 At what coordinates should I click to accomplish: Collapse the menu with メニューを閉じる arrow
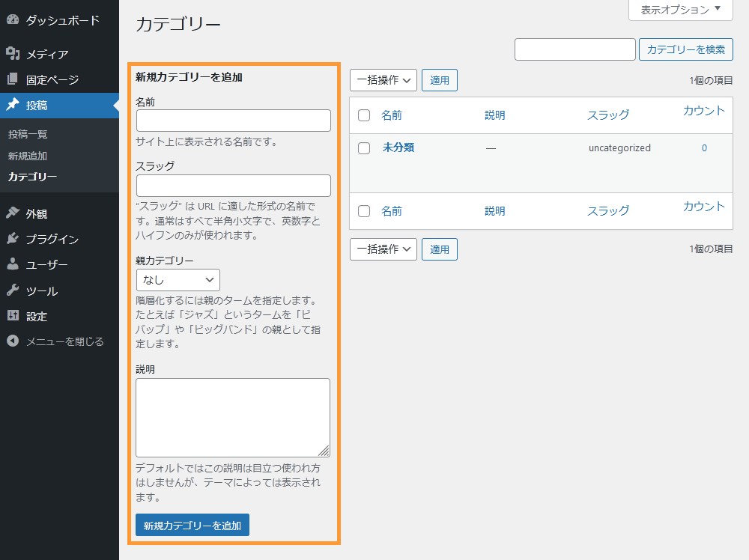pos(13,341)
